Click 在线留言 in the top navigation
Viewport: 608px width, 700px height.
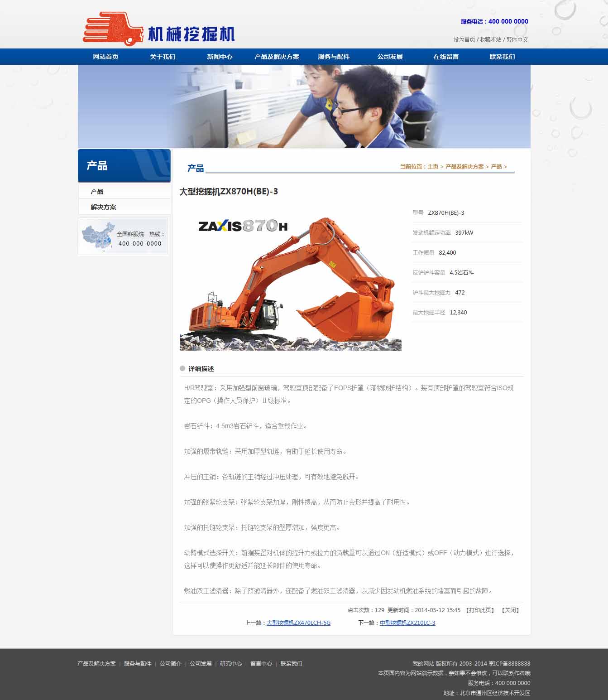tap(446, 57)
